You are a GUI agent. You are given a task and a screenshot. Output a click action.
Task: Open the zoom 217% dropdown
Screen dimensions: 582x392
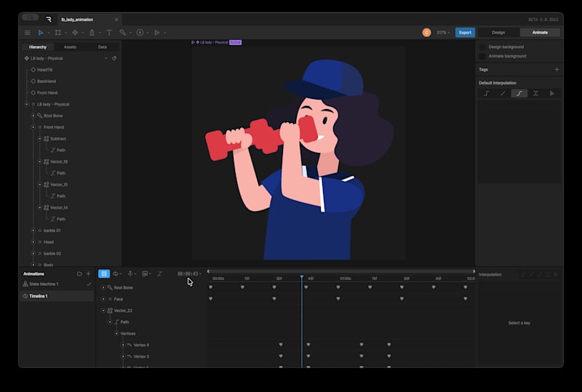(x=443, y=33)
